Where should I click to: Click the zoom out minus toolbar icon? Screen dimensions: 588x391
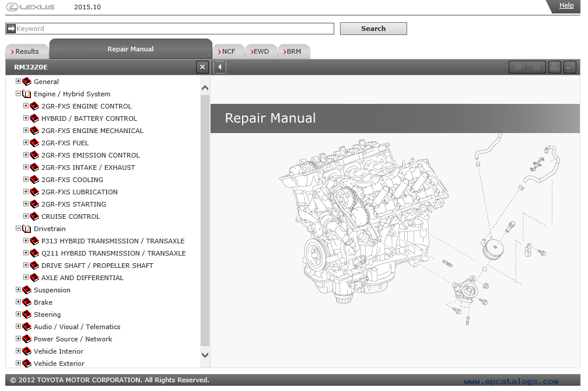[x=536, y=67]
